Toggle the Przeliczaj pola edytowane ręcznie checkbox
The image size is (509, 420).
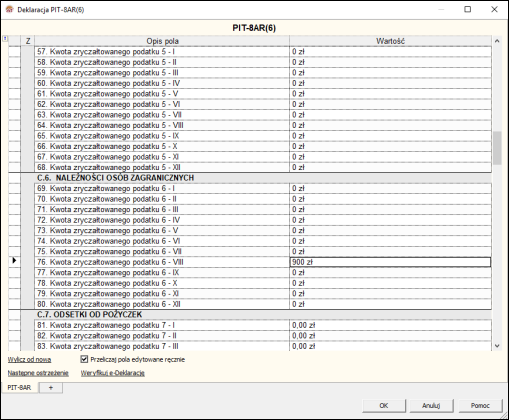(x=84, y=359)
